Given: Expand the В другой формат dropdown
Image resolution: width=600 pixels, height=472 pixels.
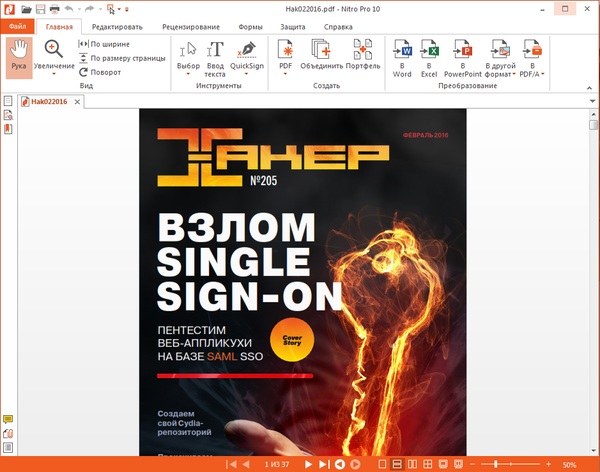Looking at the screenshot, I should pos(511,74).
